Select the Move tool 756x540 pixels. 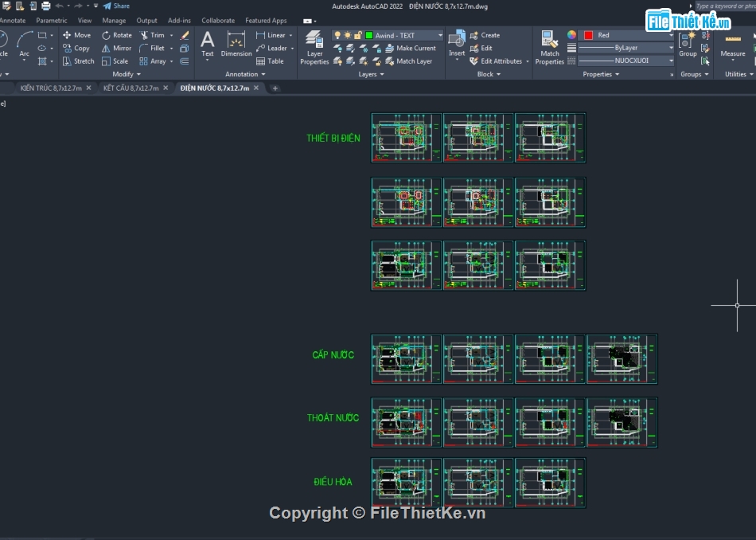76,35
